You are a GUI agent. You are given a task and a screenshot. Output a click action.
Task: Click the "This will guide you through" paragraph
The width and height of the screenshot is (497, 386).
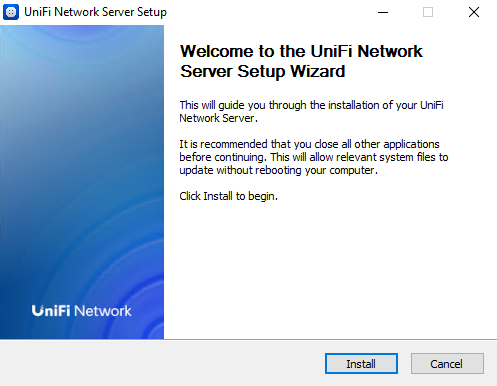click(x=311, y=111)
